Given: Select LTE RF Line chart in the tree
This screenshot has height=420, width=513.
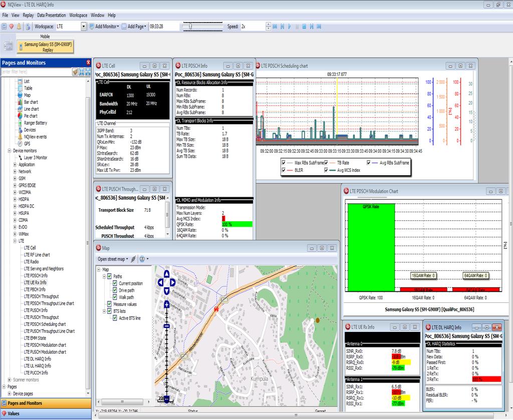Looking at the screenshot, I should pyautogui.click(x=37, y=255).
